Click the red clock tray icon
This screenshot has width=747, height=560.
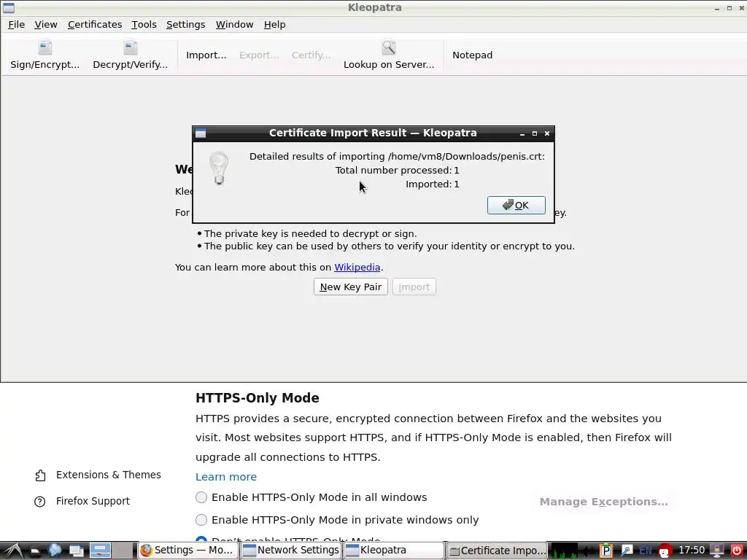click(x=665, y=551)
